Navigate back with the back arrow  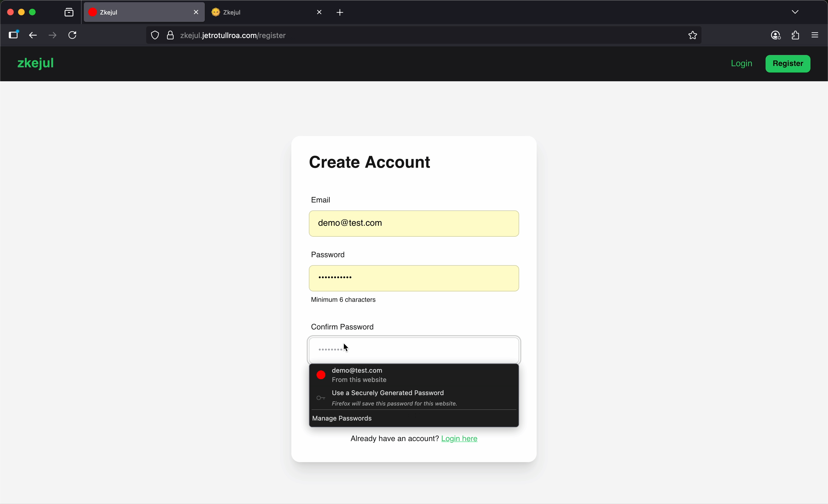(33, 35)
